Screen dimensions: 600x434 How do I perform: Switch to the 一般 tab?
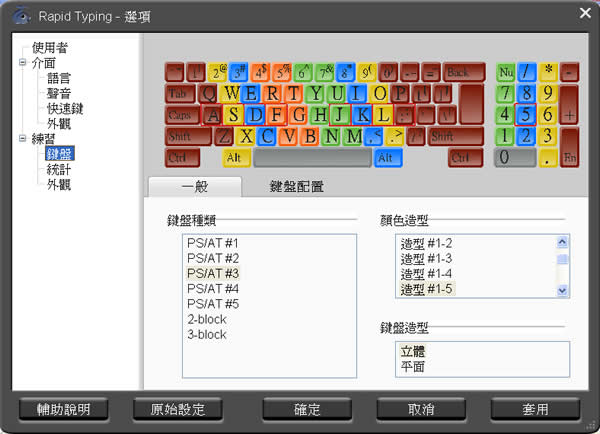tap(195, 187)
